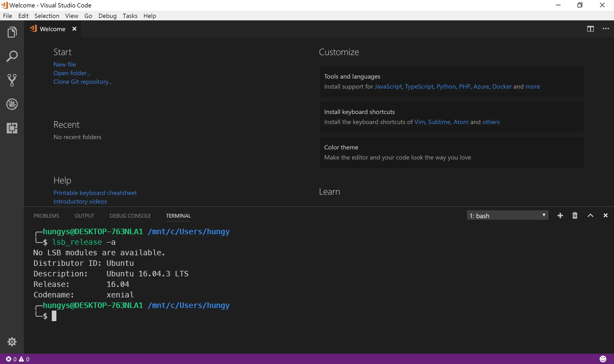Open the editor more actions ellipsis
Image resolution: width=614 pixels, height=364 pixels.
click(x=606, y=29)
